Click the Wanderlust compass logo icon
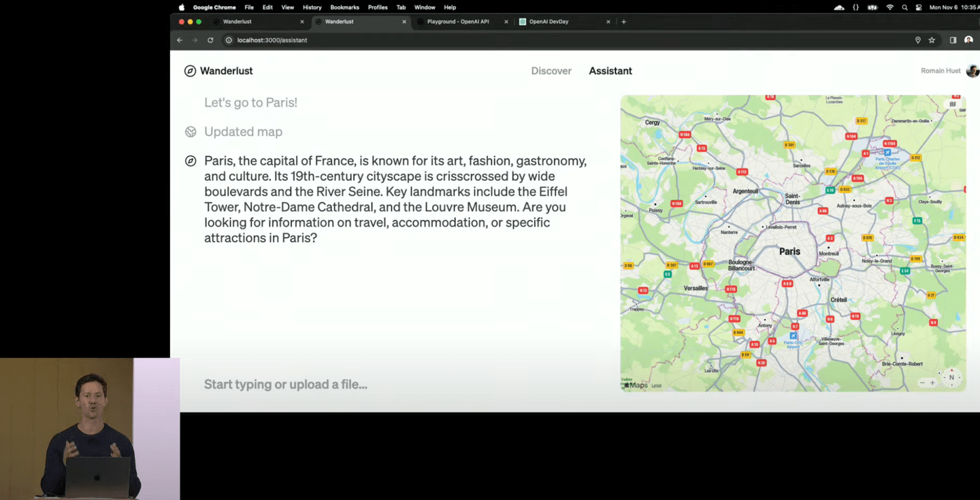This screenshot has width=980, height=500. [190, 71]
